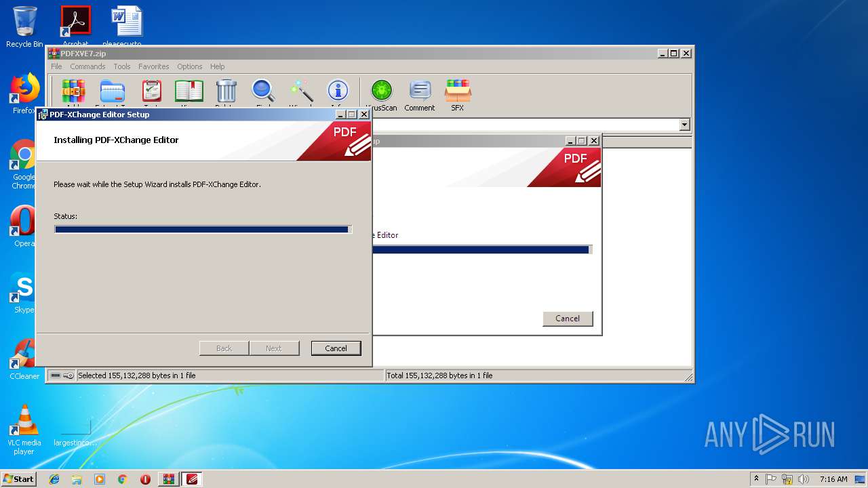Click WinRAR Delete trash icon

[226, 91]
